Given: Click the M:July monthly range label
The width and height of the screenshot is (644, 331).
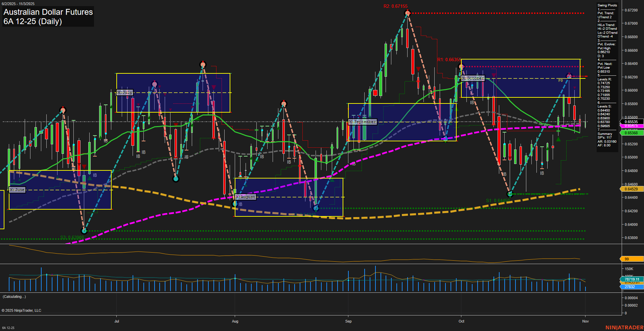Looking at the screenshot, I should click(x=125, y=92).
